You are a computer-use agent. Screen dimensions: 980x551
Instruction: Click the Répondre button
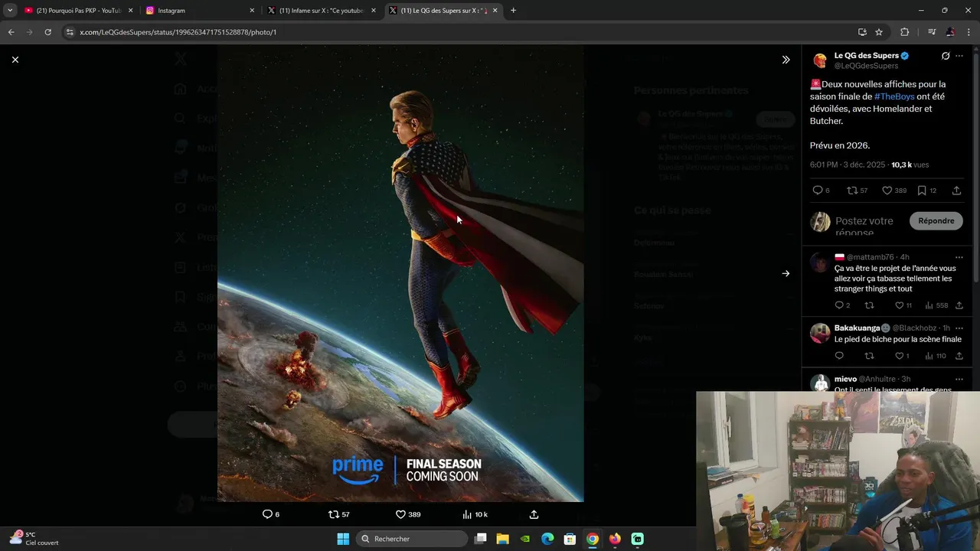pyautogui.click(x=936, y=221)
